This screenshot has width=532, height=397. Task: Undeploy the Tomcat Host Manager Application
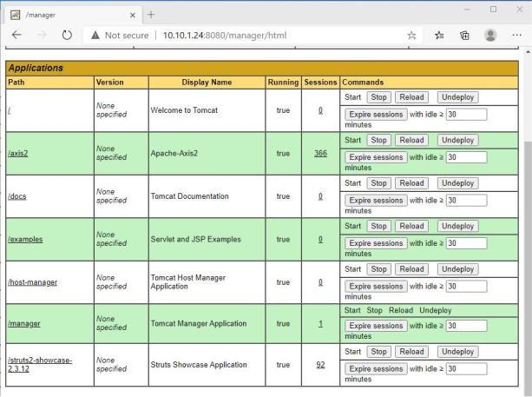[457, 269]
